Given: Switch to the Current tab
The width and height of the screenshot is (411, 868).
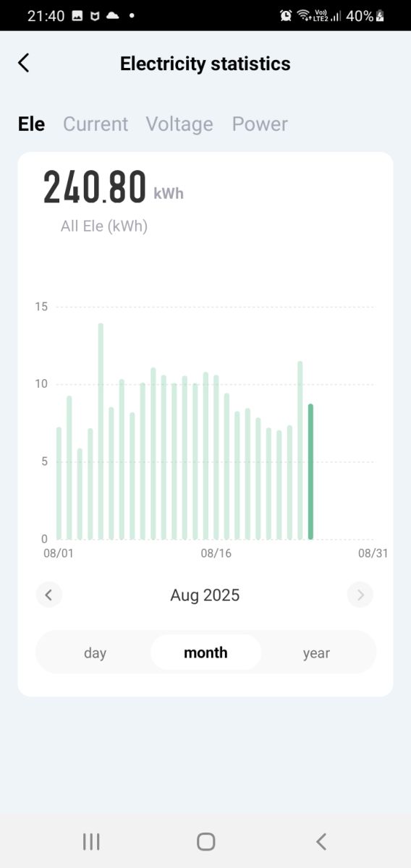Looking at the screenshot, I should point(96,124).
